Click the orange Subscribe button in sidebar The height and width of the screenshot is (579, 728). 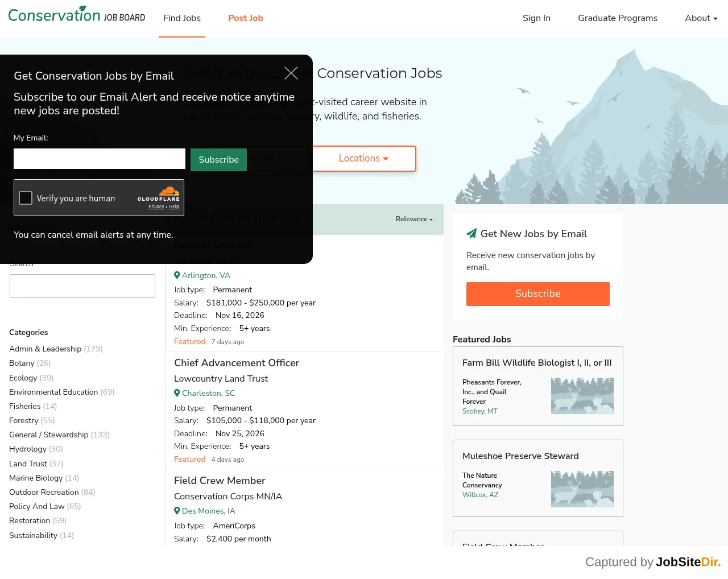click(538, 294)
